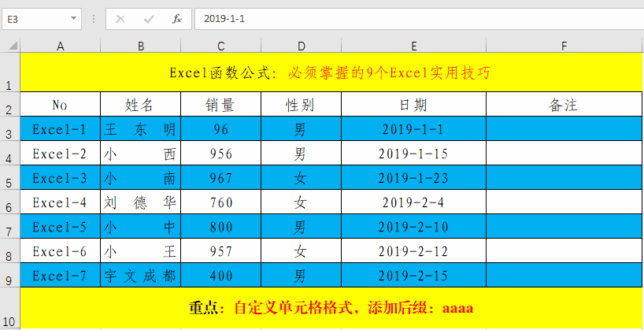Select date cell 2019-2-4
The width and height of the screenshot is (644, 330).
[413, 202]
